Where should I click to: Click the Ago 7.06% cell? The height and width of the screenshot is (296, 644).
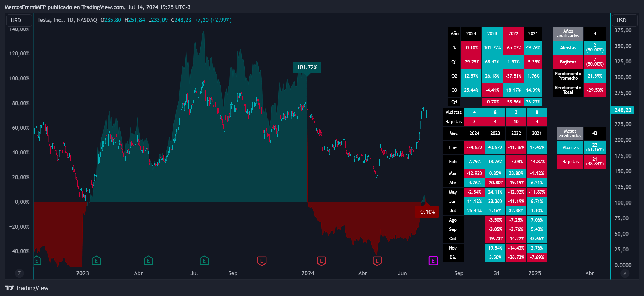[x=537, y=220]
